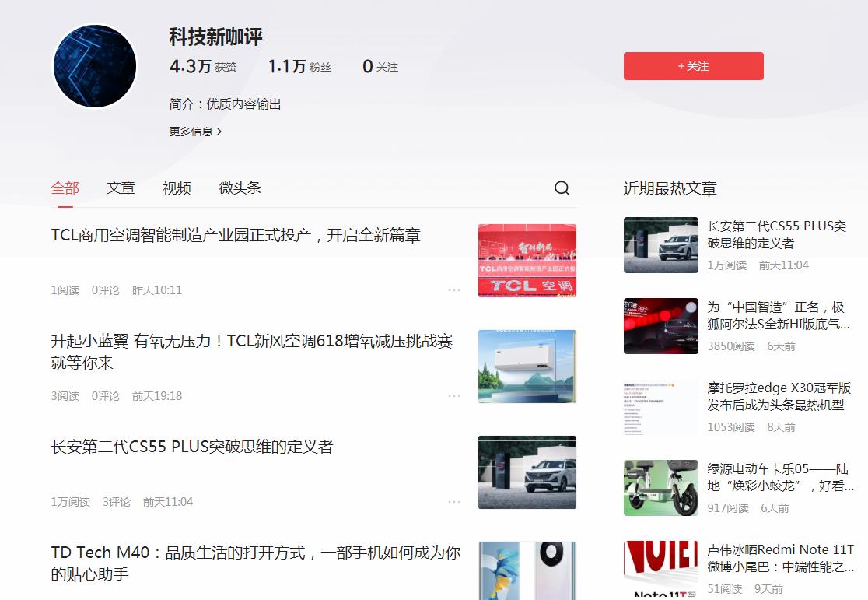The width and height of the screenshot is (868, 600).
Task: Open main feed CS55 PLUS car thumbnail
Action: (x=527, y=472)
